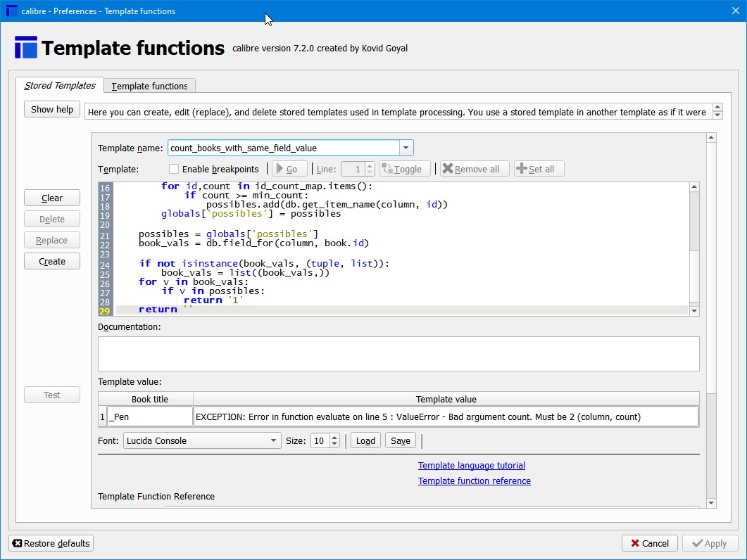The height and width of the screenshot is (560, 747).
Task: Switch to the Template functions tab
Action: coord(149,86)
